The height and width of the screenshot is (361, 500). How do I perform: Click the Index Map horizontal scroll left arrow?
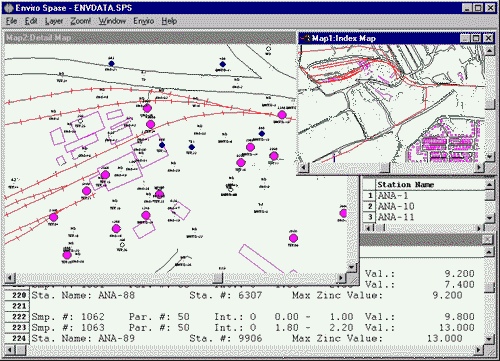click(x=304, y=167)
